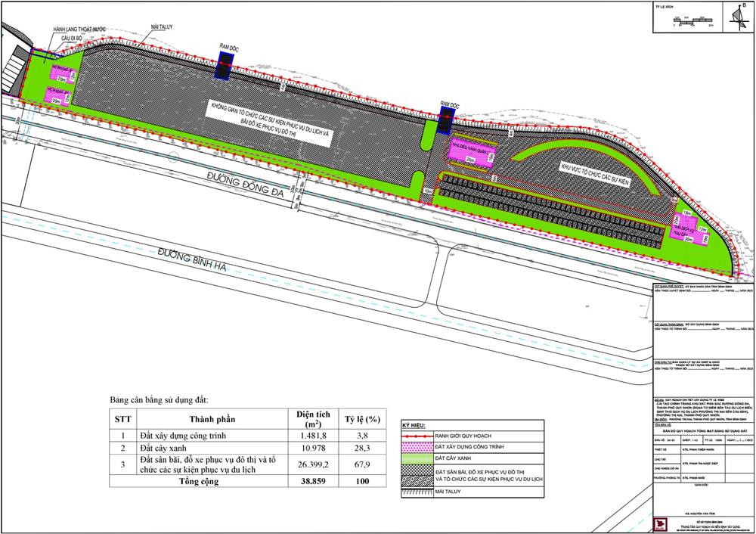
Task: Click the '10.978' area value
Action: (x=314, y=448)
